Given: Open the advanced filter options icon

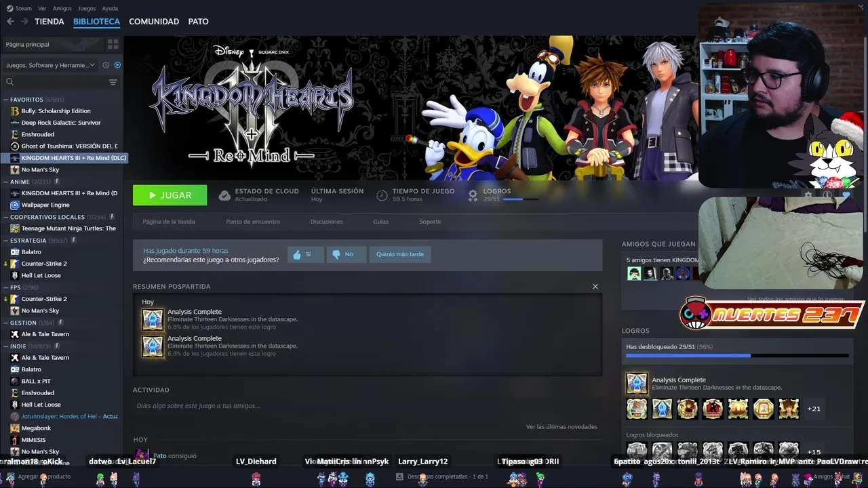Looking at the screenshot, I should 113,82.
